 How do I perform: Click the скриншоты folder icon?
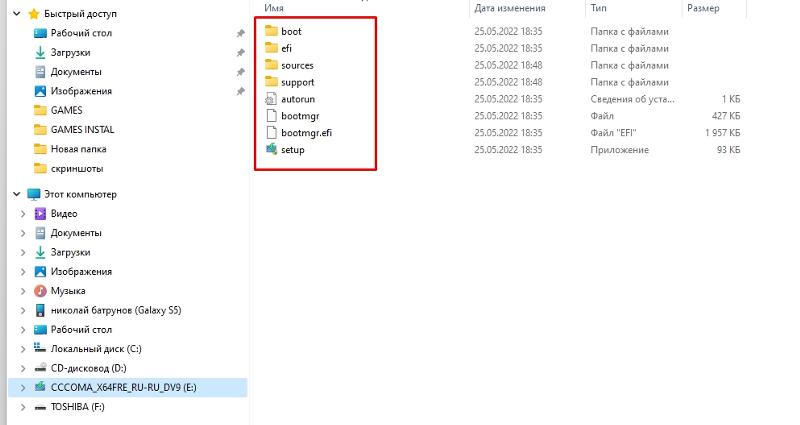[x=40, y=168]
